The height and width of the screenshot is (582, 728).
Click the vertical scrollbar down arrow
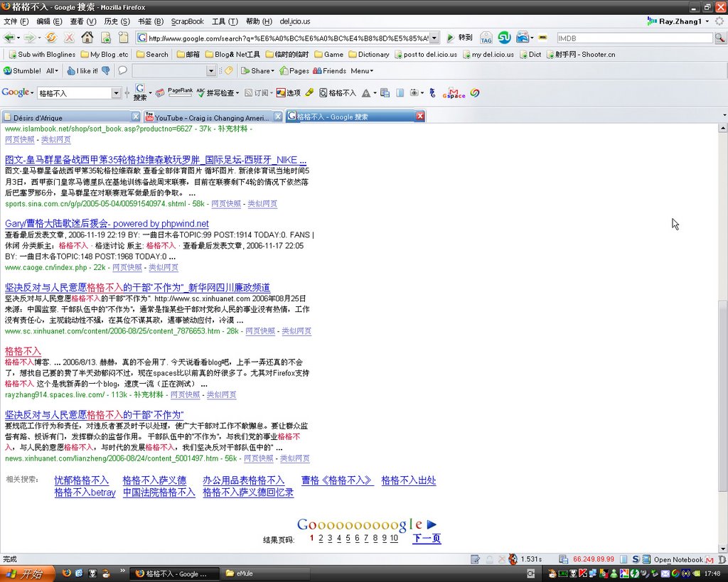(723, 549)
